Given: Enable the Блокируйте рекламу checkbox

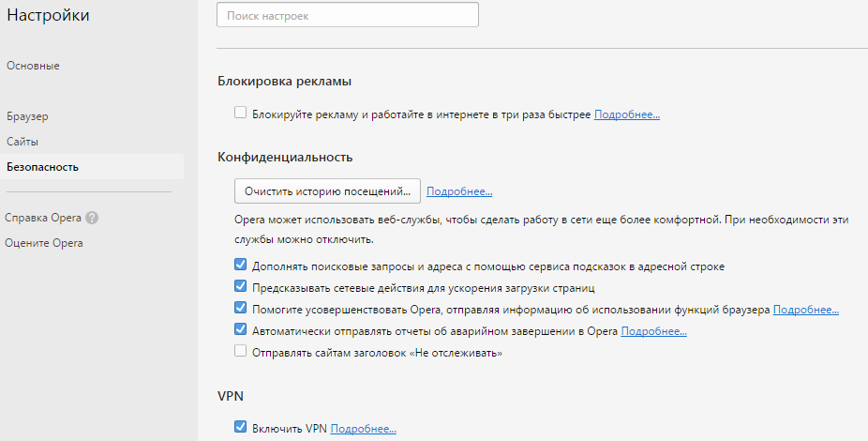Looking at the screenshot, I should (x=240, y=113).
